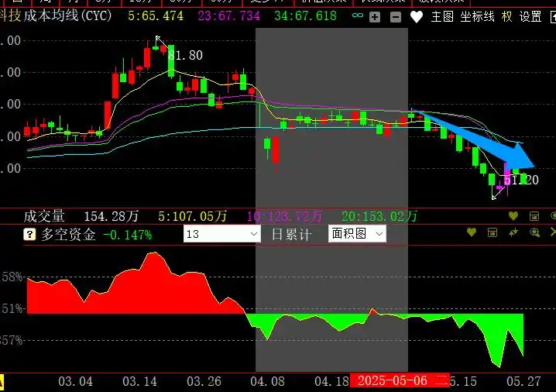Open the 设置 settings menu
Screen dimensions: 556x392
(x=530, y=16)
